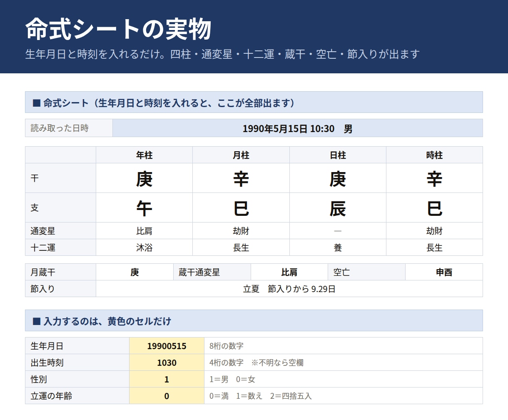Click 辛 in the 時柱 column
The image size is (508, 420).
pyautogui.click(x=434, y=179)
